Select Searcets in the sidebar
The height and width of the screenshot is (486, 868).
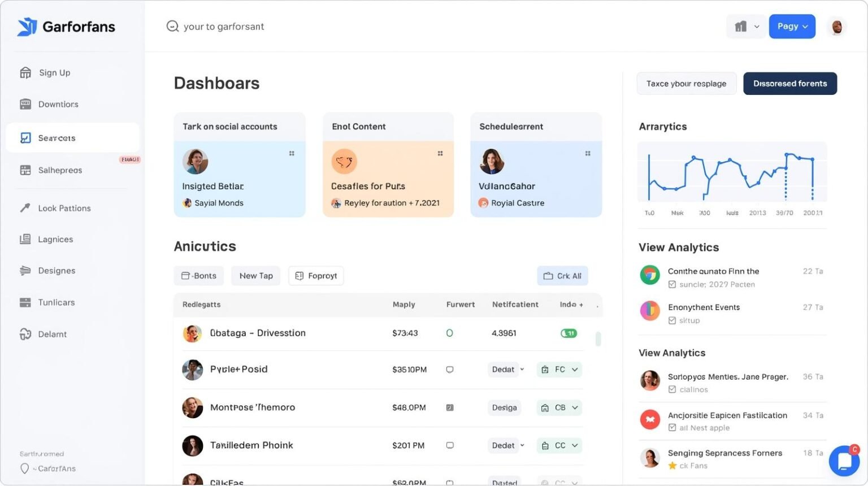72,138
